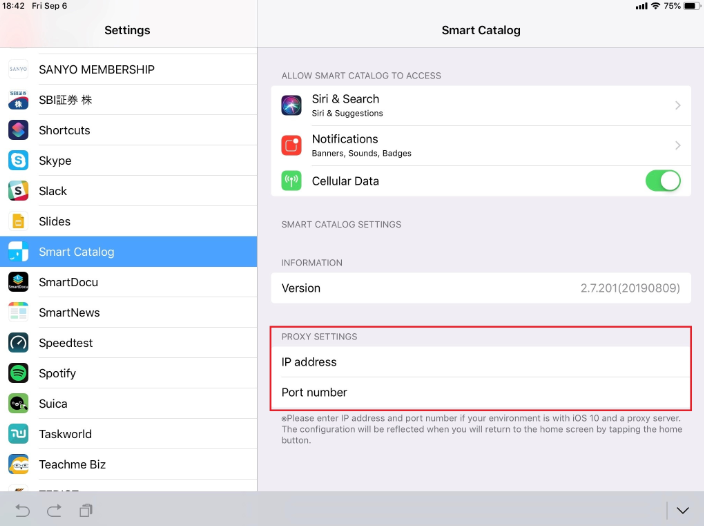The height and width of the screenshot is (526, 704).
Task: Expand Siri & Search chevron
Action: [677, 105]
